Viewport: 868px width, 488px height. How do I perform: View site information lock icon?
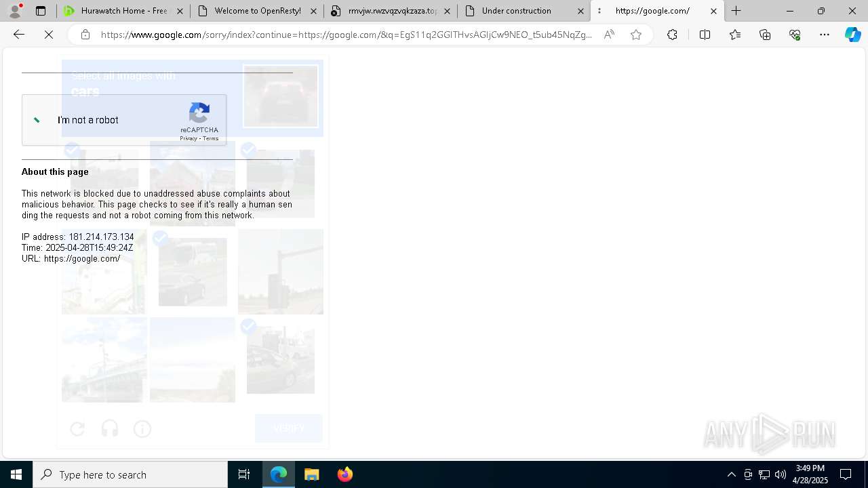pyautogui.click(x=85, y=35)
